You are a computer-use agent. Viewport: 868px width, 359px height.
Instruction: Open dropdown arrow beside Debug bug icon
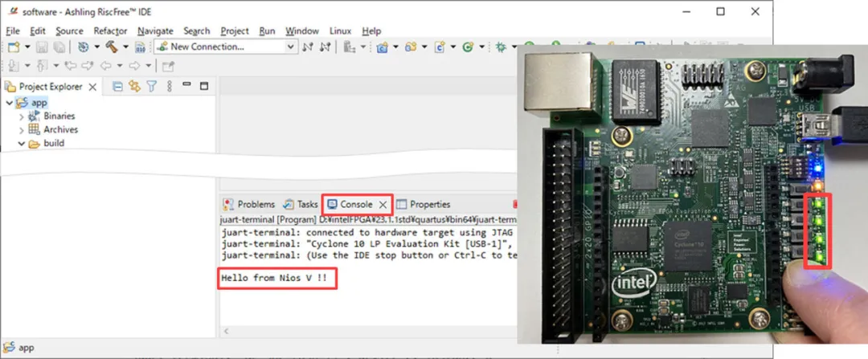click(x=514, y=47)
